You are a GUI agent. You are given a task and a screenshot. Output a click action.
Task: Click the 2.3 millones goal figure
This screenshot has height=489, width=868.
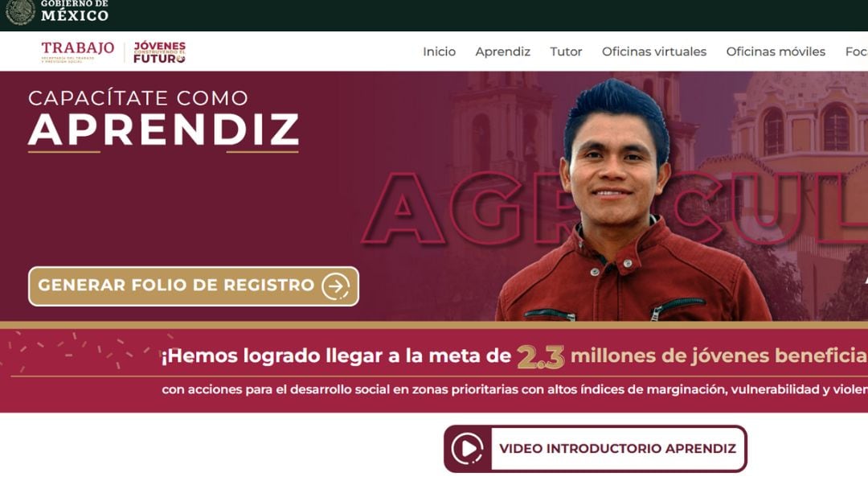click(540, 356)
